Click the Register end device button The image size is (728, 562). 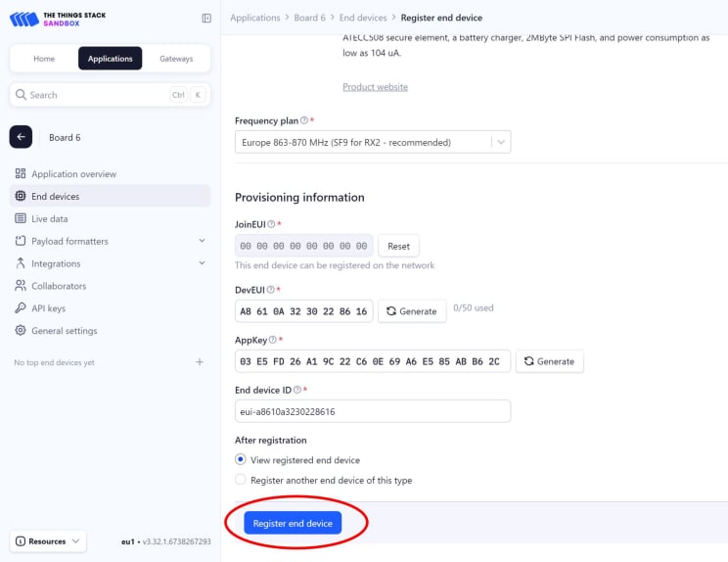coord(293,523)
